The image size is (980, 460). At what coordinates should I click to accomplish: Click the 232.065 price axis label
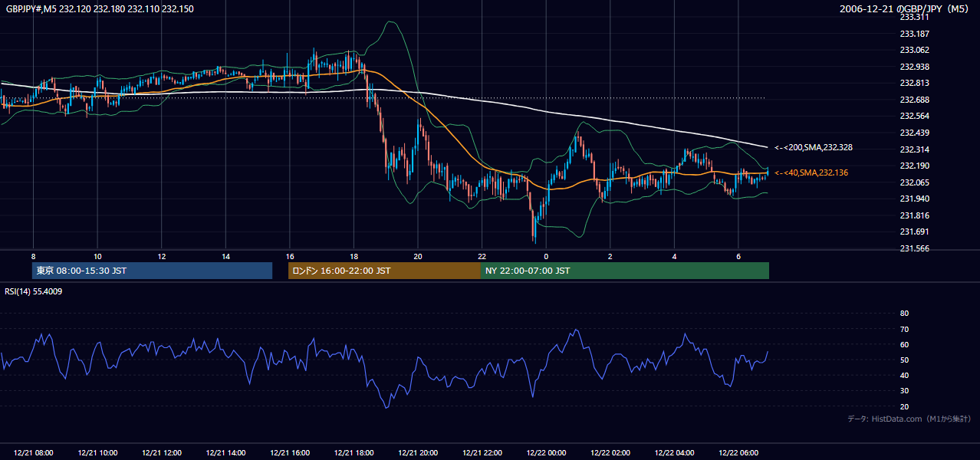(914, 182)
